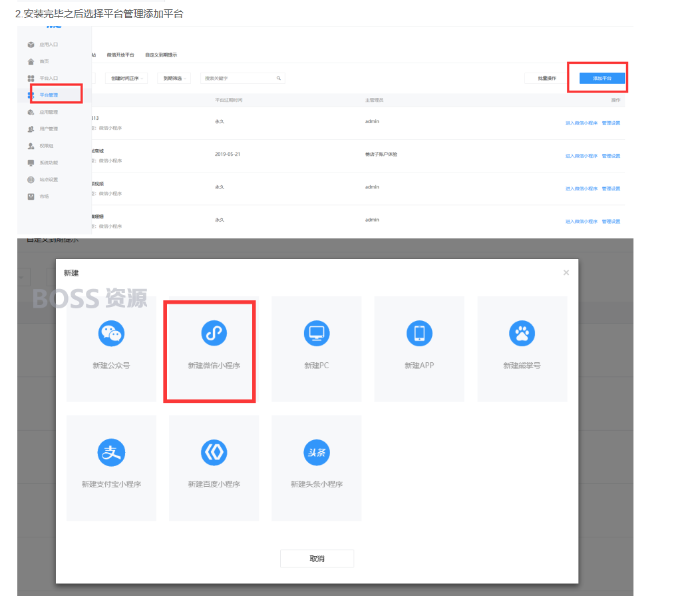
Task: Open 管理设置 for the 2019-05-21 row
Action: 611,156
